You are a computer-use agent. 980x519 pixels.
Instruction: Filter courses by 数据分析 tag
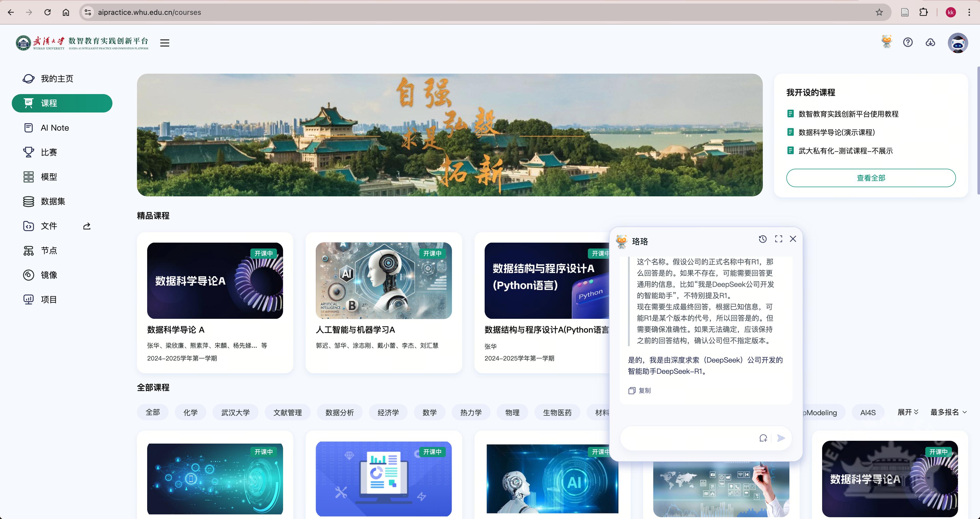click(339, 412)
